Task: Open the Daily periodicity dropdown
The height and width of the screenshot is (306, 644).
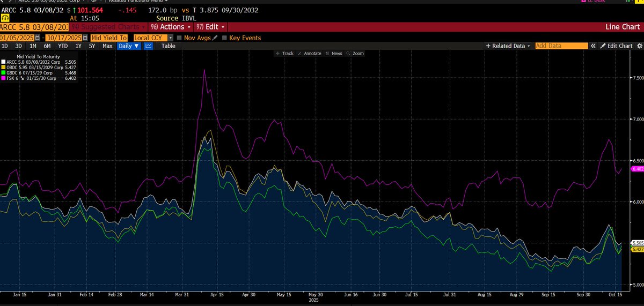Action: click(x=129, y=46)
